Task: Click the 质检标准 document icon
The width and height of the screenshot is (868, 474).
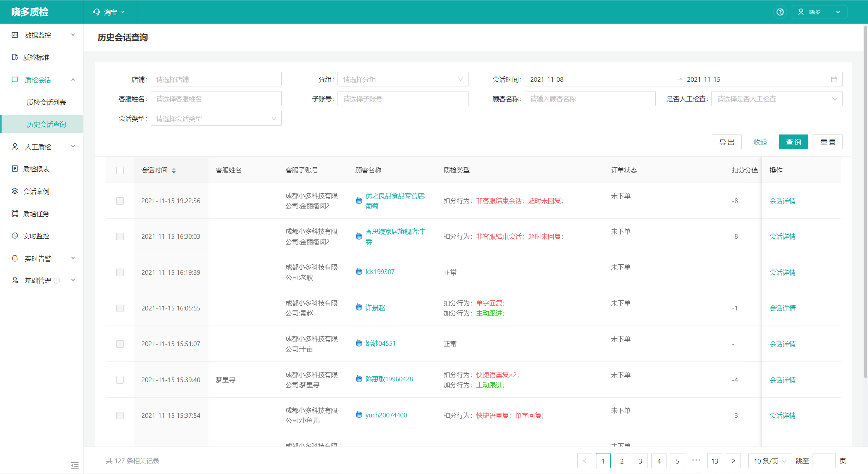Action: tap(15, 57)
